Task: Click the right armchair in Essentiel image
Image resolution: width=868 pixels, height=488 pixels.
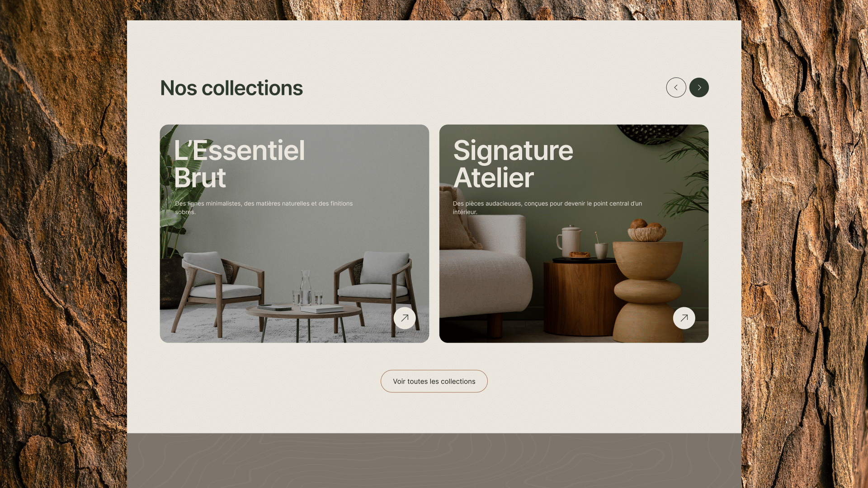Action: point(377,289)
